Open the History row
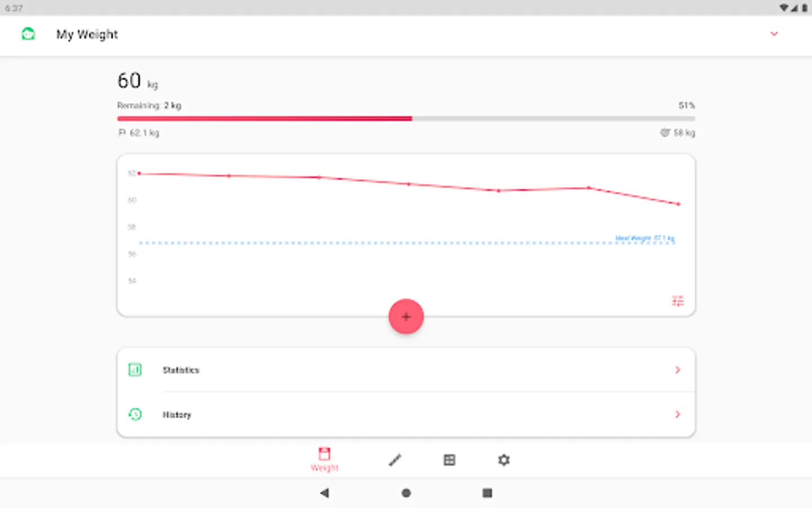This screenshot has height=508, width=812. coord(406,414)
